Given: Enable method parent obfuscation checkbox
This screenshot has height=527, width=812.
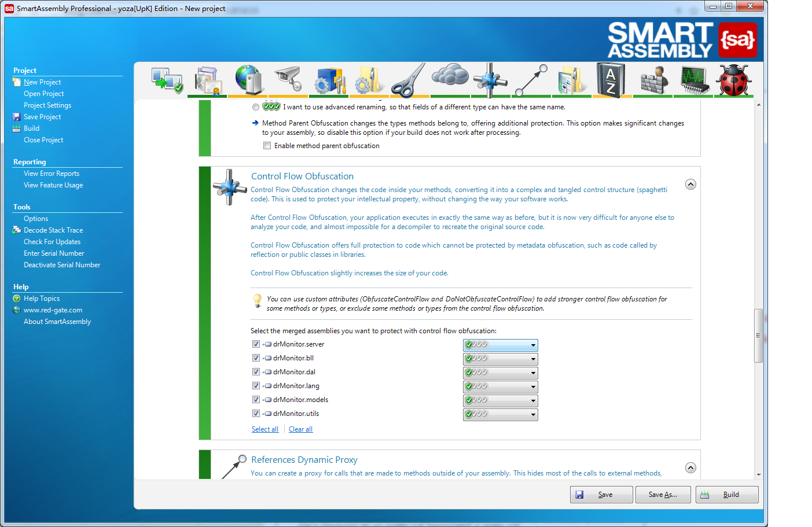Looking at the screenshot, I should point(267,146).
